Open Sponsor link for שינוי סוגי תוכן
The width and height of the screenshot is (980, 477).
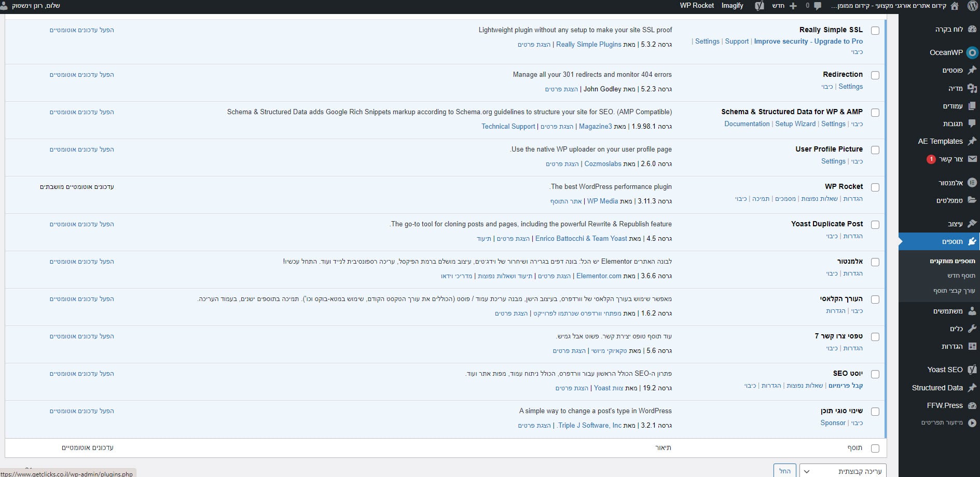pos(833,423)
